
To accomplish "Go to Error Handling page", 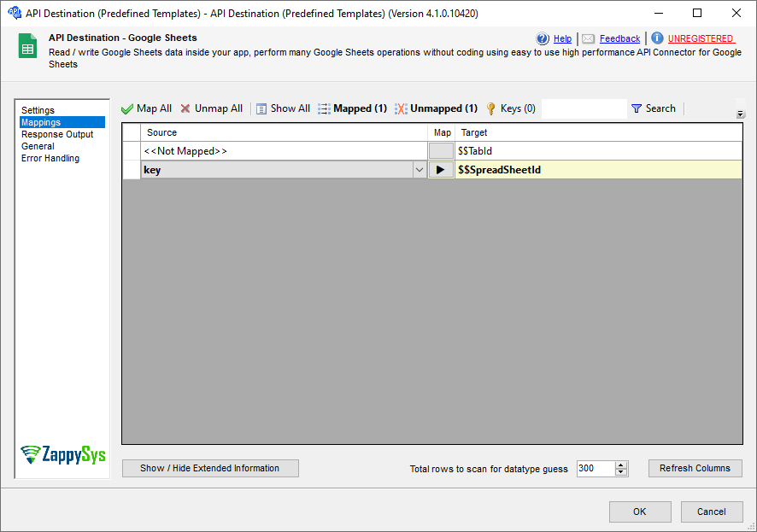I will [x=50, y=158].
